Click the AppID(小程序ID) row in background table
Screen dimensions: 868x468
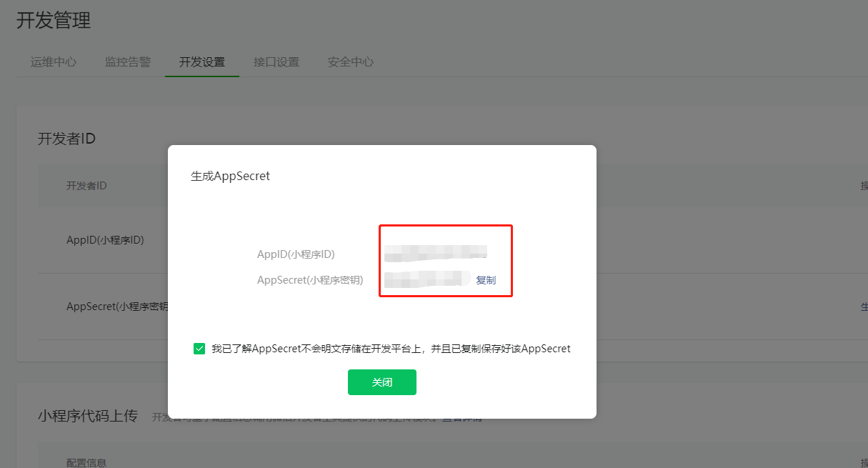105,240
